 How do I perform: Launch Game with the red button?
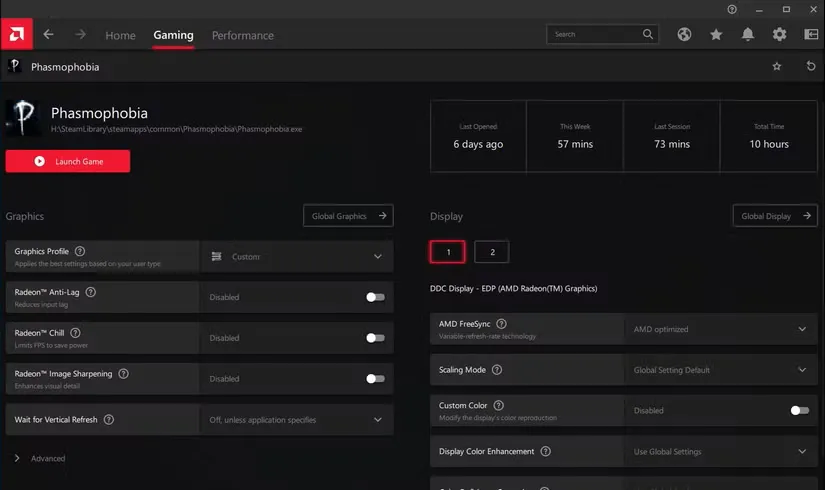pyautogui.click(x=68, y=161)
